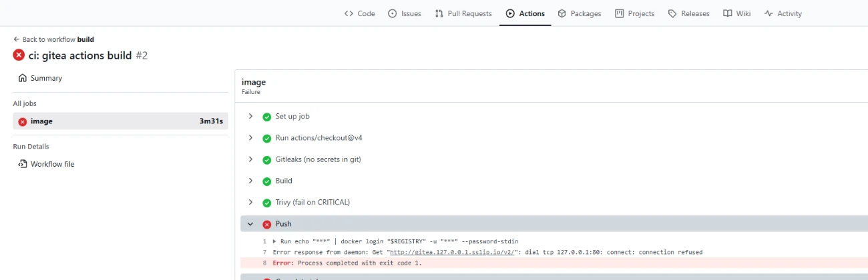Click the Summary home icon

[23, 78]
